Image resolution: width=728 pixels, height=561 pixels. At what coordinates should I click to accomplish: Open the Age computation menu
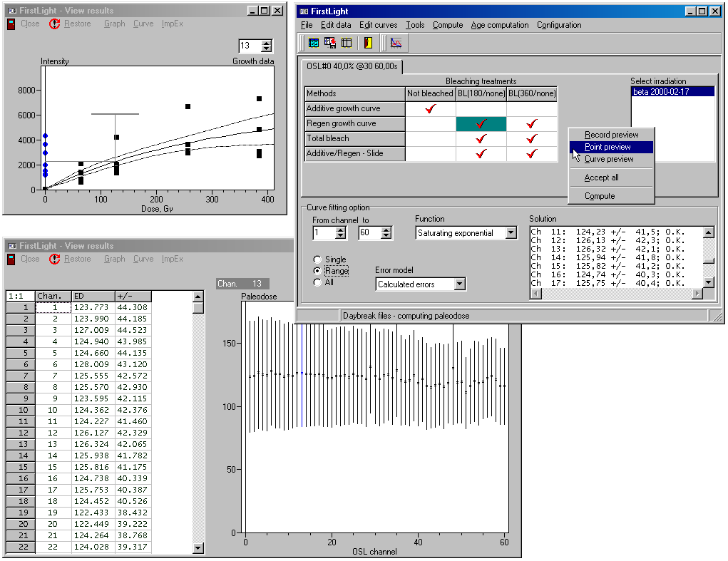tap(500, 25)
